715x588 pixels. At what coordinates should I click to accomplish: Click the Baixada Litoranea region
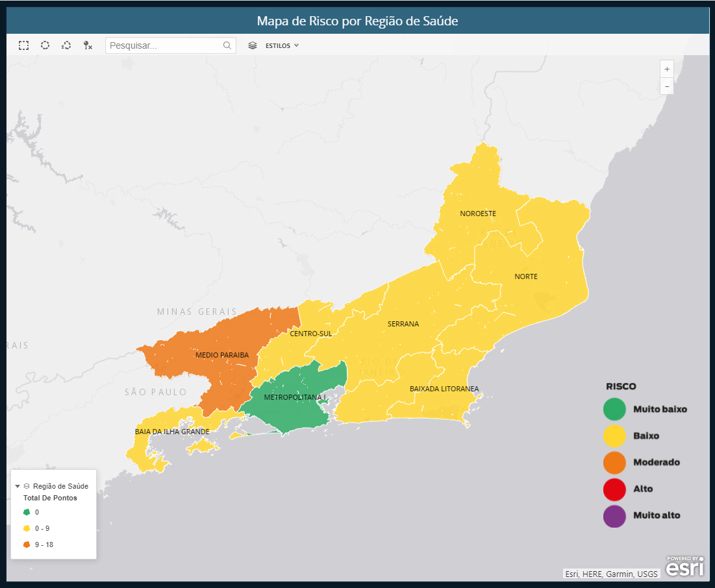coord(444,389)
